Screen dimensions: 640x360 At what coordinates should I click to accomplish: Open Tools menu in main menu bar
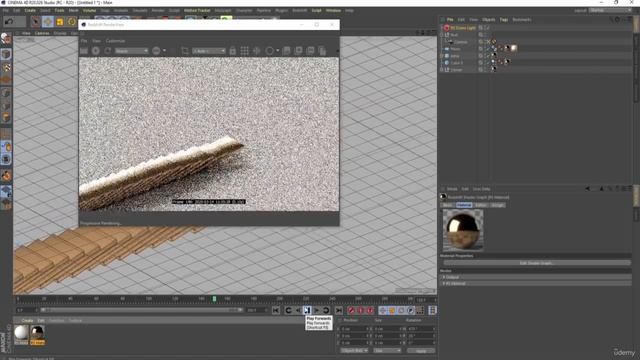click(x=60, y=10)
